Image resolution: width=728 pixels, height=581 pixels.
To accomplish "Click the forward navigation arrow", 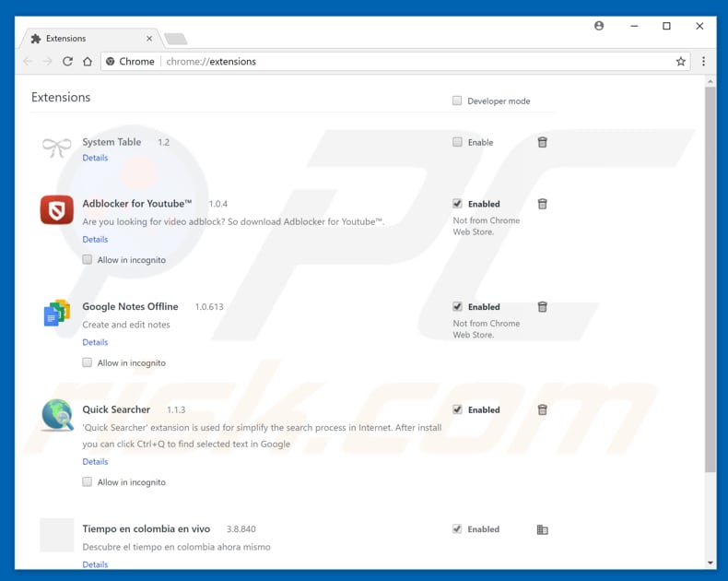I will pos(47,62).
